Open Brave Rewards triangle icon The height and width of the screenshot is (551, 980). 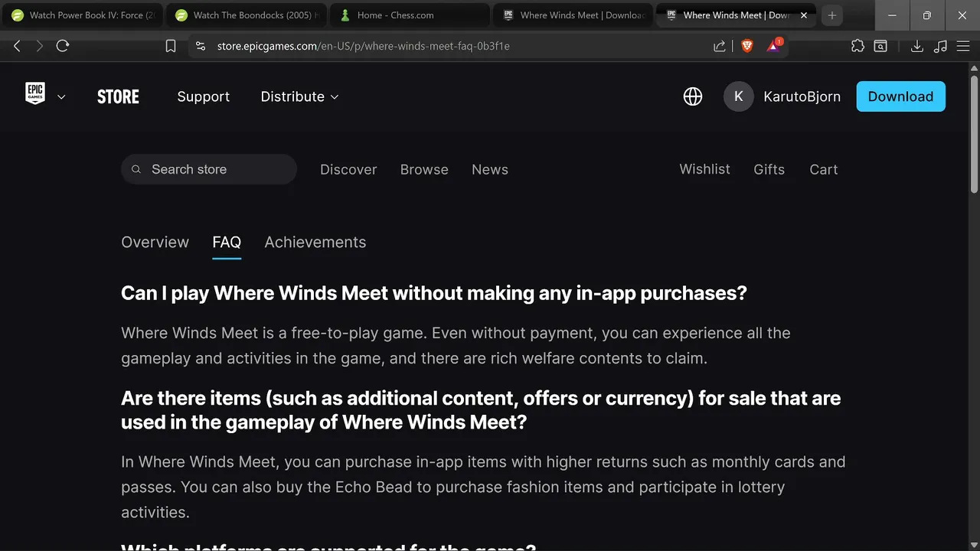coord(774,46)
